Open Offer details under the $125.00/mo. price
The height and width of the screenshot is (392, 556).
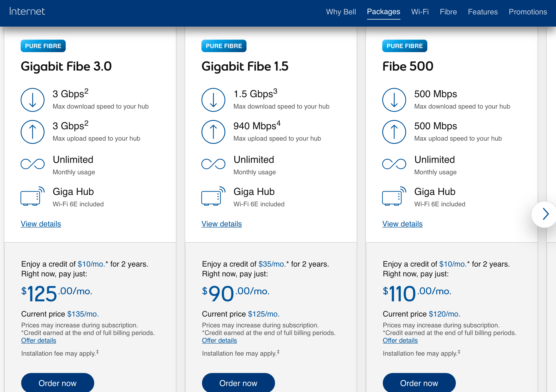tap(39, 340)
